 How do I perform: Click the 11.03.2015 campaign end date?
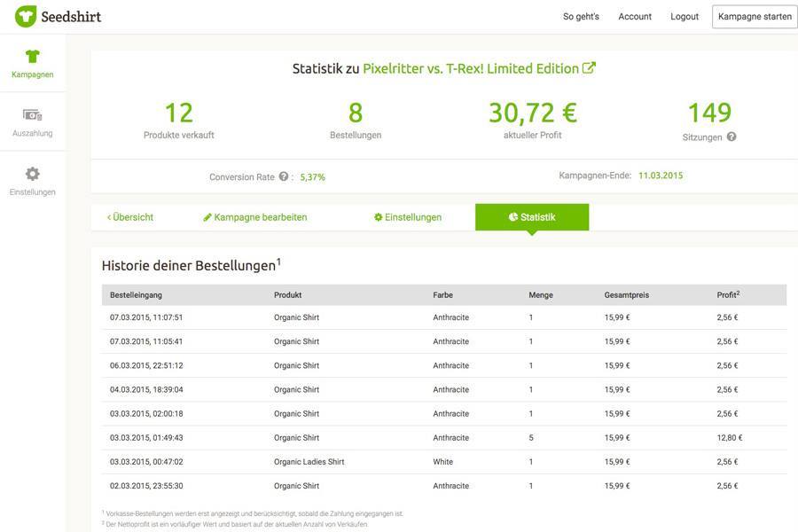[661, 176]
